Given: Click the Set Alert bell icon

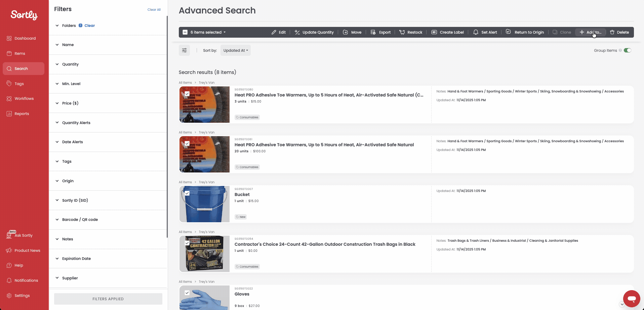Looking at the screenshot, I should click(x=476, y=32).
